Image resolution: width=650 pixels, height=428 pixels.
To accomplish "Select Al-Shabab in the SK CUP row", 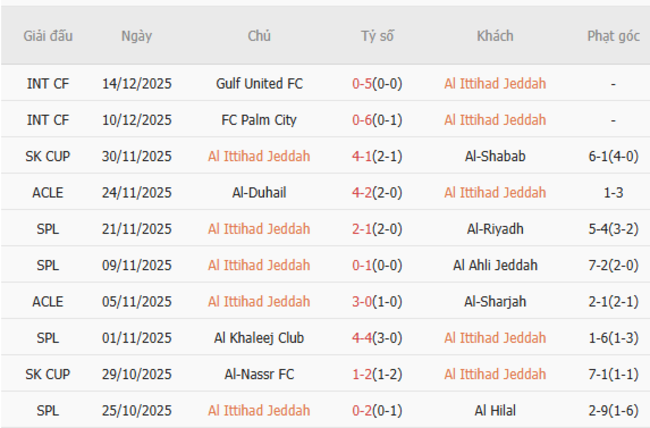I will (x=495, y=156).
